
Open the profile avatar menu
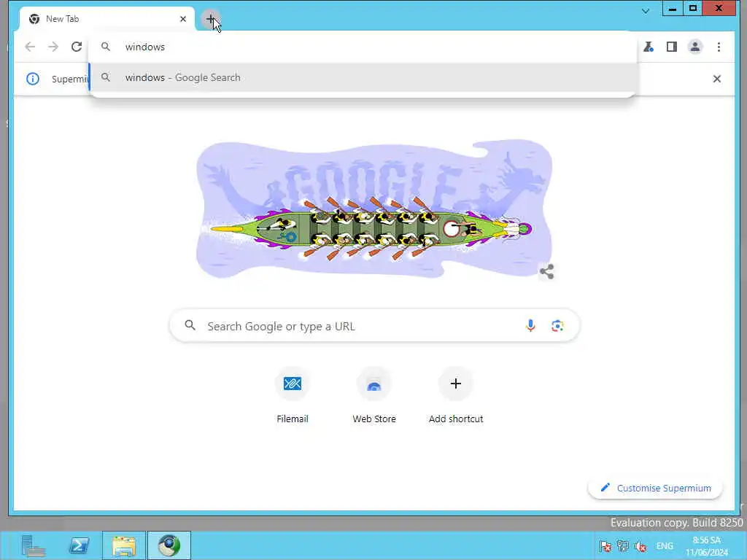pos(695,47)
